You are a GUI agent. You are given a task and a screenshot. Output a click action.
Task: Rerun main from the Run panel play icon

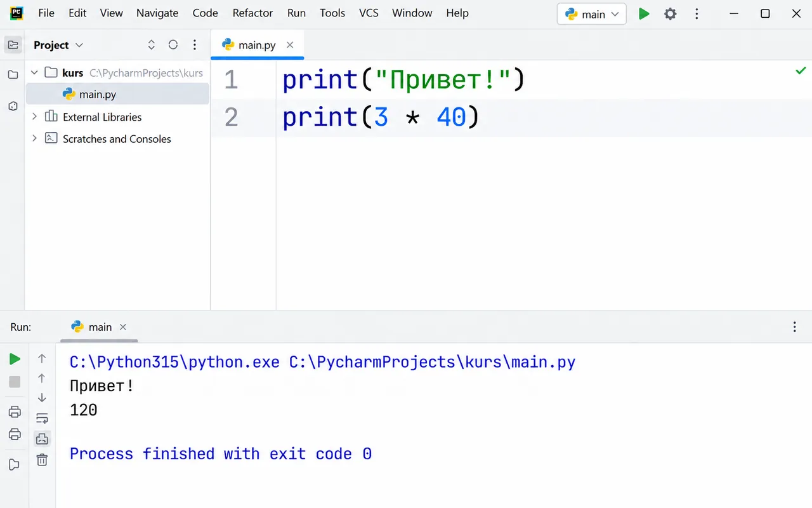coord(15,359)
